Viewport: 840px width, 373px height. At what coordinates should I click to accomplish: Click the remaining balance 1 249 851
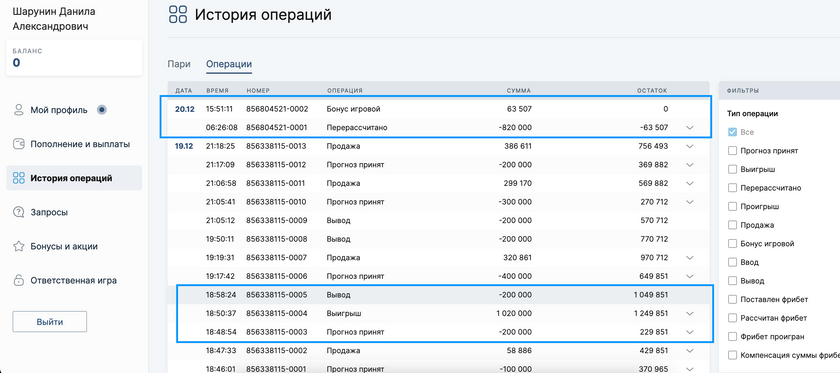coord(650,314)
